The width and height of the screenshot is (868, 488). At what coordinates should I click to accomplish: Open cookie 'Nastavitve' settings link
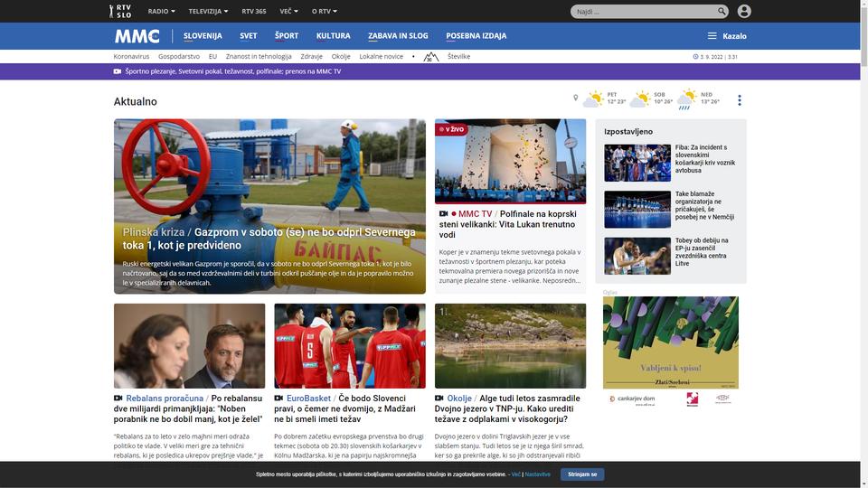click(537, 474)
